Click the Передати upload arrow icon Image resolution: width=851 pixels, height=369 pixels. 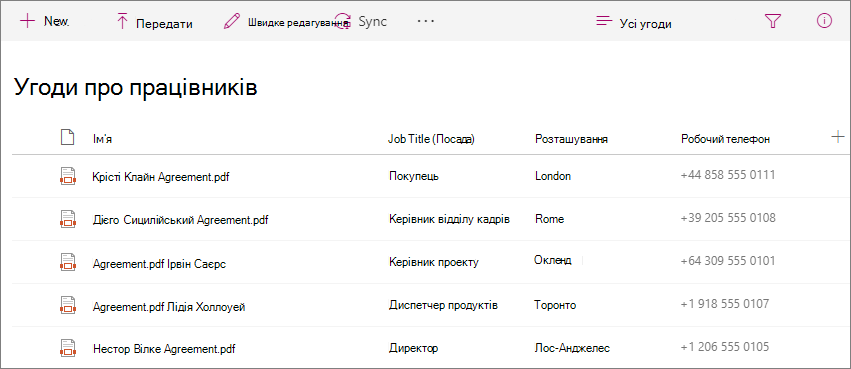click(123, 22)
